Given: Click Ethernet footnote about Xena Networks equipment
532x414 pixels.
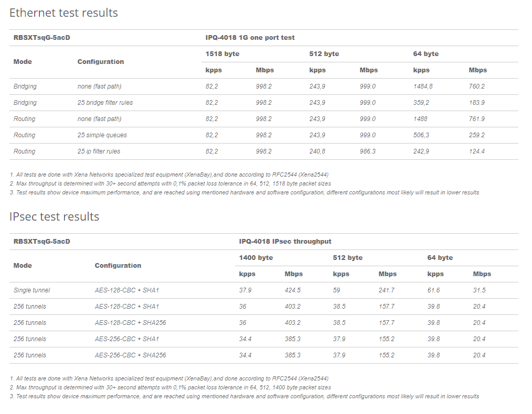Looking at the screenshot, I should point(169,175).
